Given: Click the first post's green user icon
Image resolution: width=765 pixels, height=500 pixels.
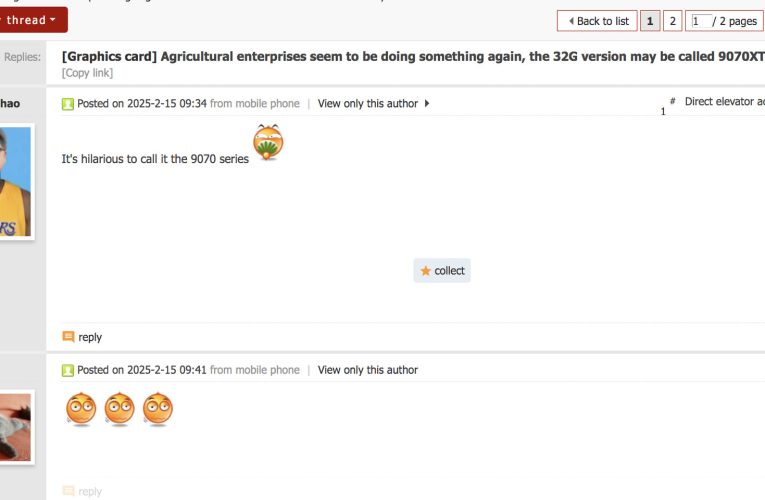Looking at the screenshot, I should pos(68,104).
